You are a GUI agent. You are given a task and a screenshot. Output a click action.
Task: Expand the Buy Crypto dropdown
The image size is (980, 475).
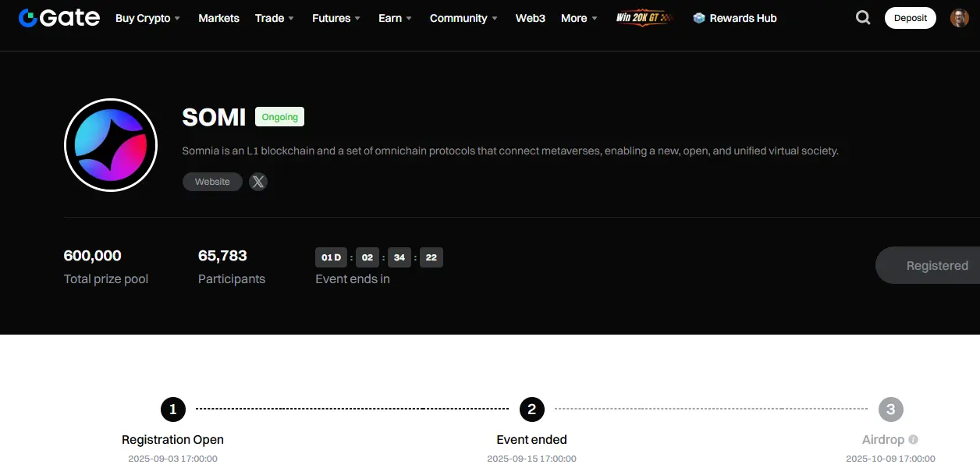click(x=147, y=18)
